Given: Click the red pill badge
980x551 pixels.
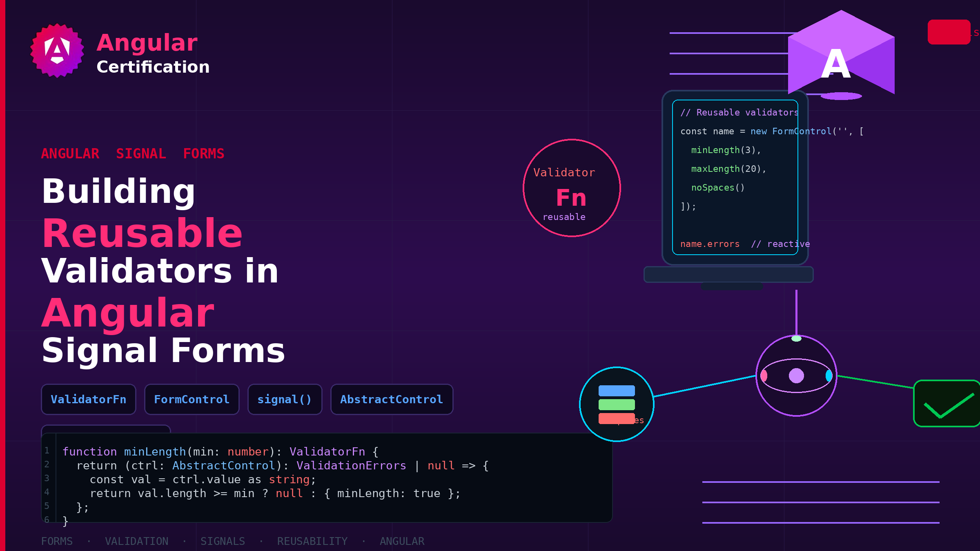Looking at the screenshot, I should [949, 32].
